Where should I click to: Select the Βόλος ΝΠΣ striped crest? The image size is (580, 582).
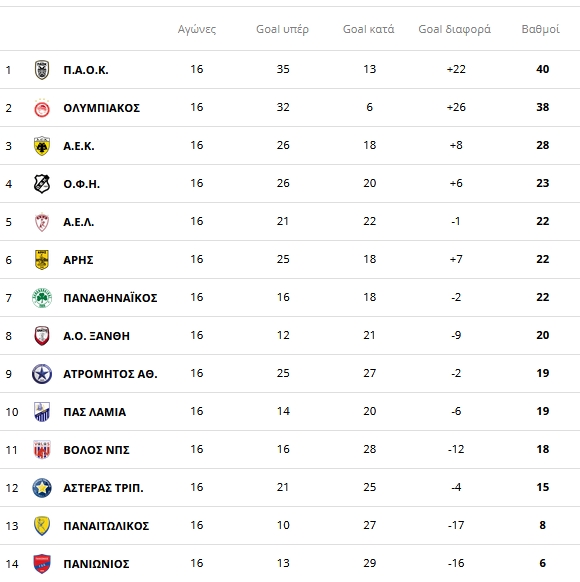click(x=42, y=450)
